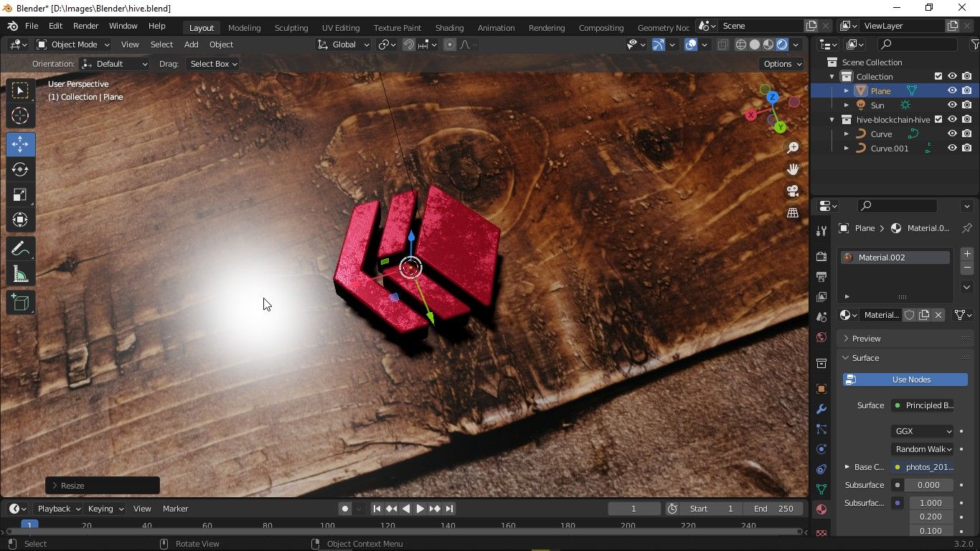Toggle proportional editing button
This screenshot has width=980, height=551.
click(x=450, y=44)
